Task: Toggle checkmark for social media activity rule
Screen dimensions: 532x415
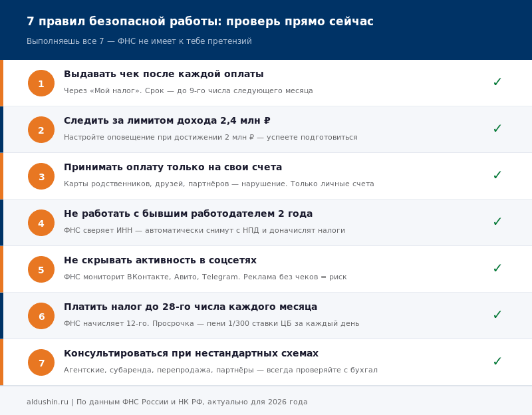Action: [x=497, y=269]
